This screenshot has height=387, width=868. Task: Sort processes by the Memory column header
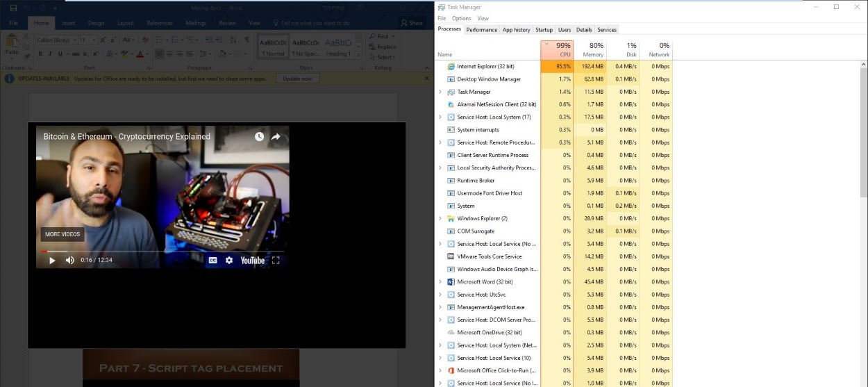[592, 51]
